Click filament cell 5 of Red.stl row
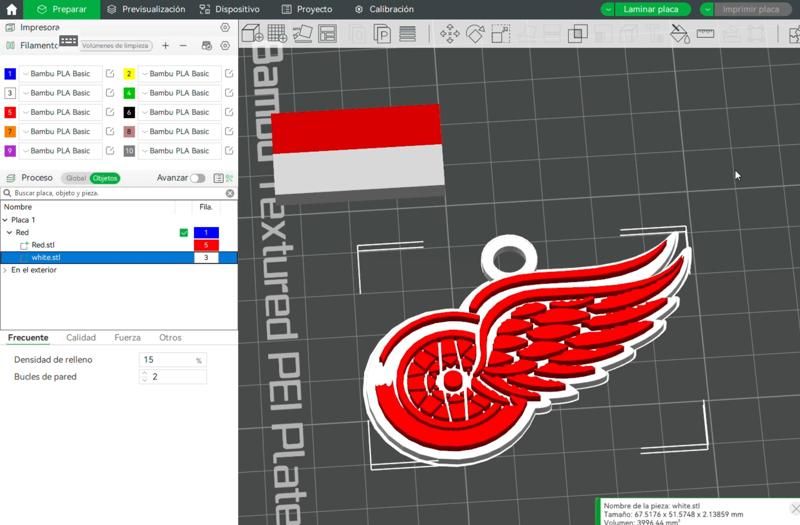 (206, 245)
